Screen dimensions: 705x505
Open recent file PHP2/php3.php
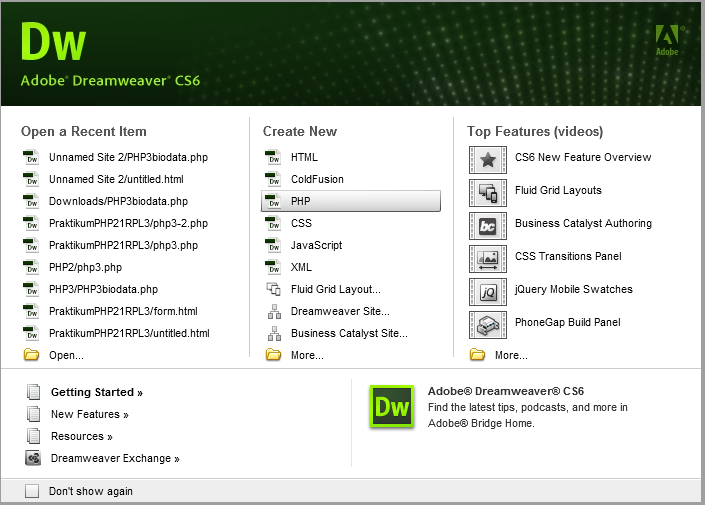85,268
